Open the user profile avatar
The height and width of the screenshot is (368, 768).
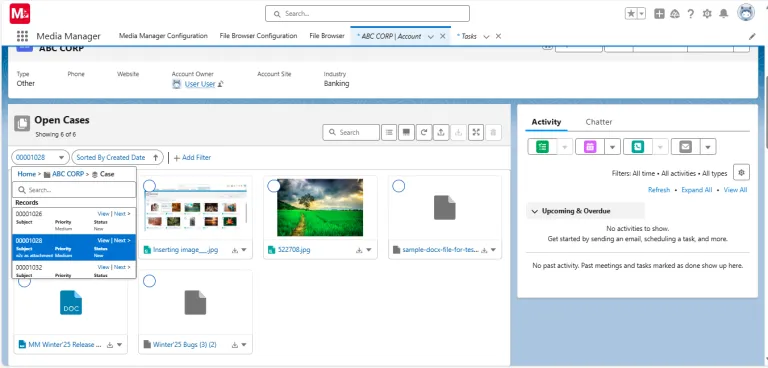click(746, 13)
